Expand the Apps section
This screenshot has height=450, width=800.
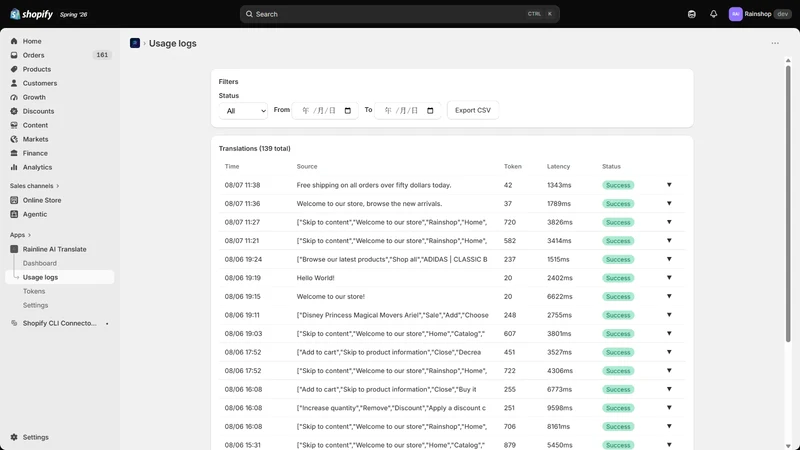click(20, 235)
